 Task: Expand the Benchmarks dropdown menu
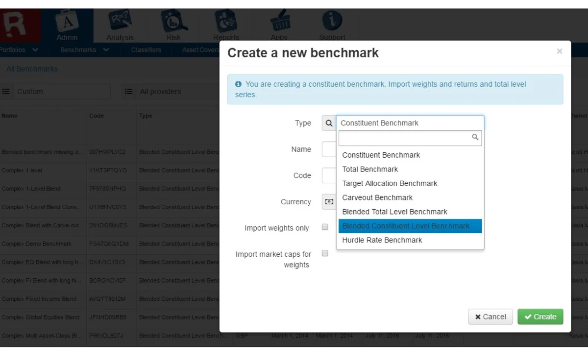tap(84, 50)
